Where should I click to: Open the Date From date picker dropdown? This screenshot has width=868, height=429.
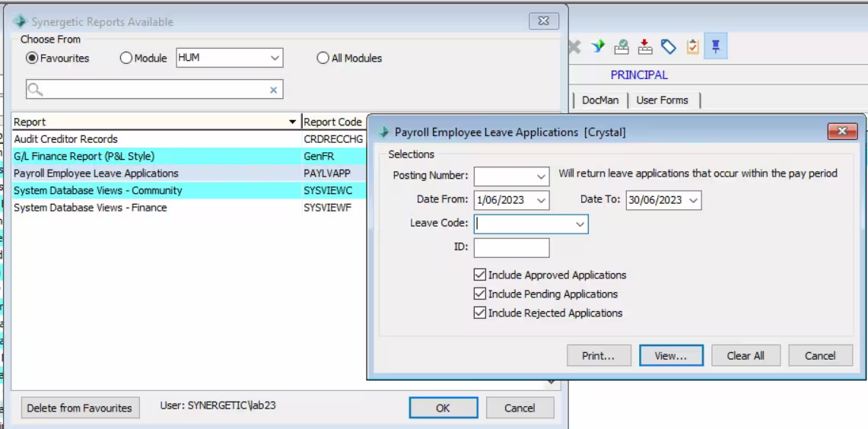[x=541, y=200]
